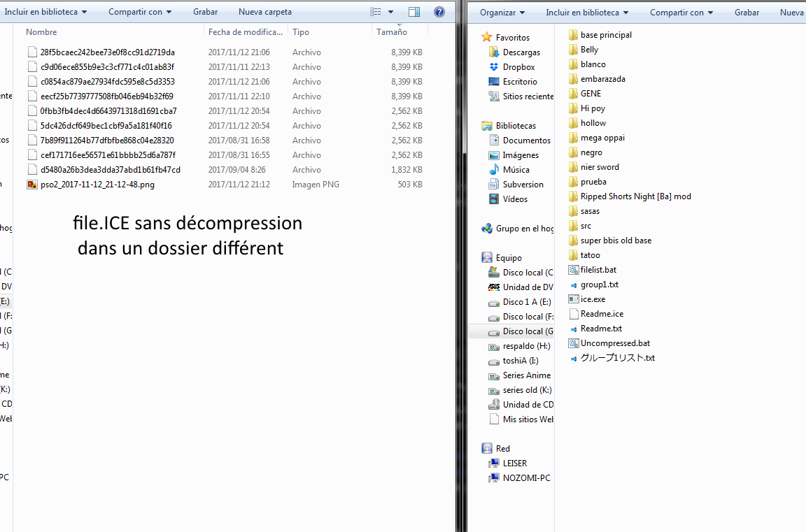Click the help question mark icon
806x532 pixels.
click(439, 12)
